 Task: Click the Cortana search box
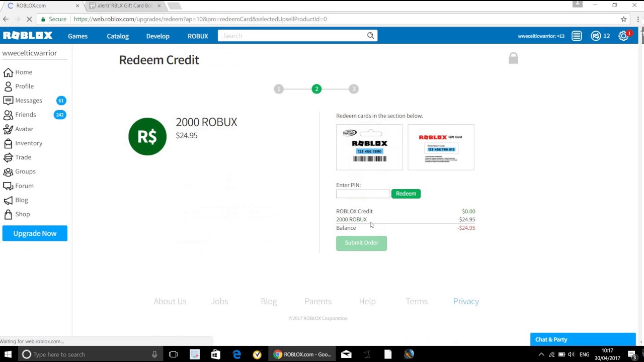tap(91, 354)
